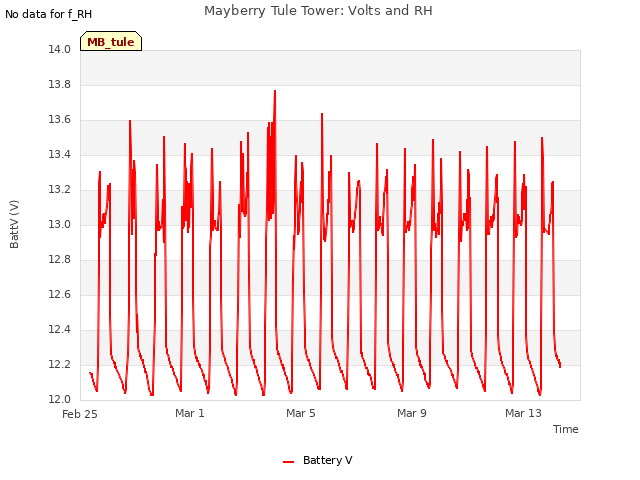Click the highest voltage peak near 13.8
Screen dimensions: 640x480
[x=275, y=91]
